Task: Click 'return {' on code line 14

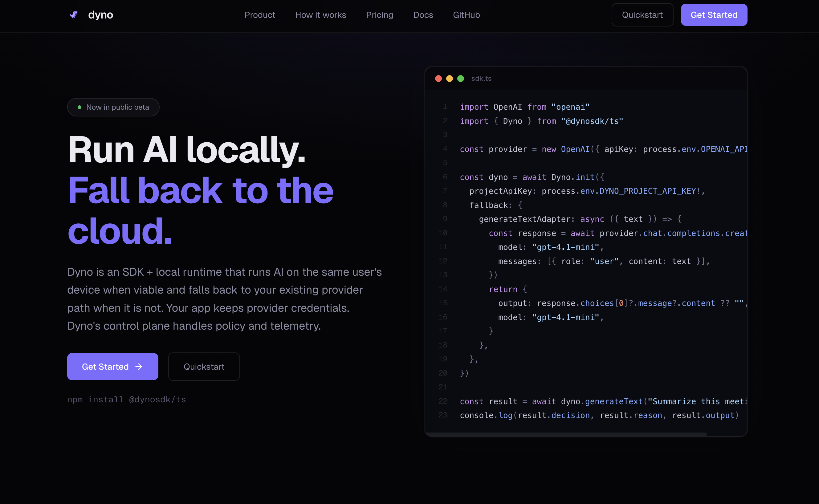Action: [x=508, y=289]
